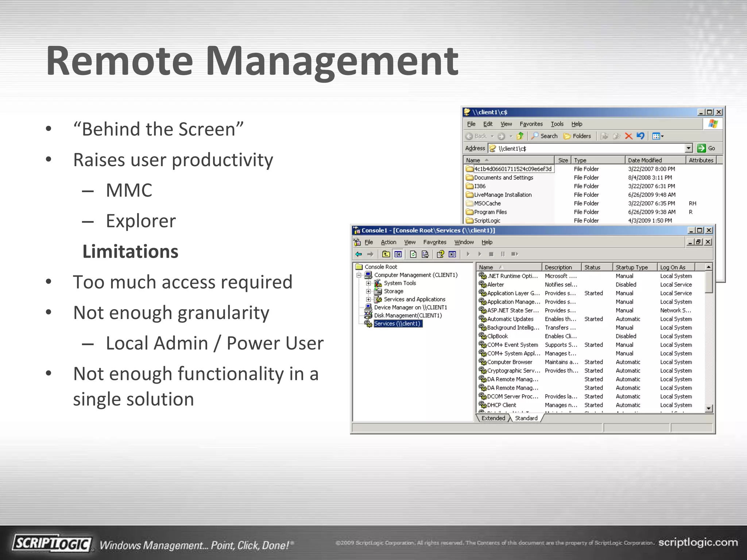Open the Help menu in Console1
747x560 pixels.
click(487, 242)
